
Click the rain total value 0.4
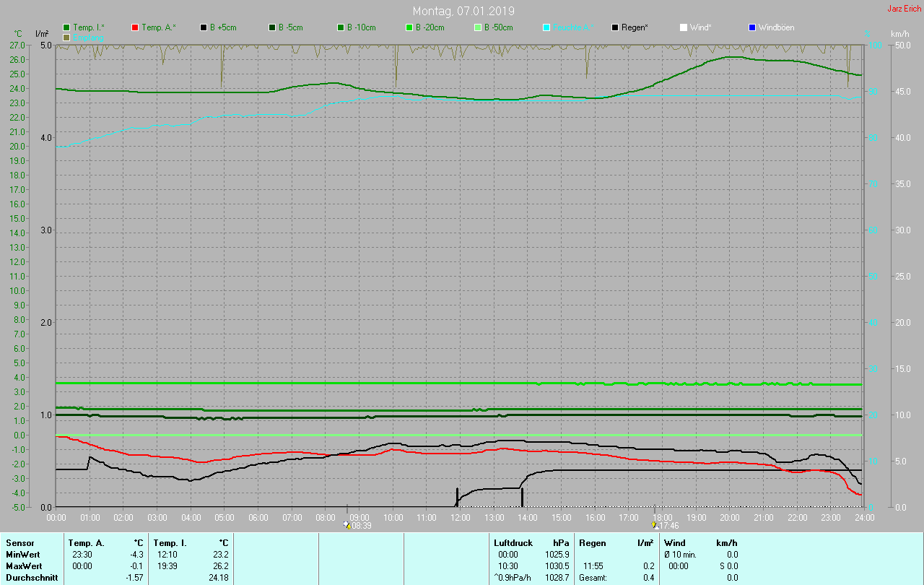tap(648, 577)
